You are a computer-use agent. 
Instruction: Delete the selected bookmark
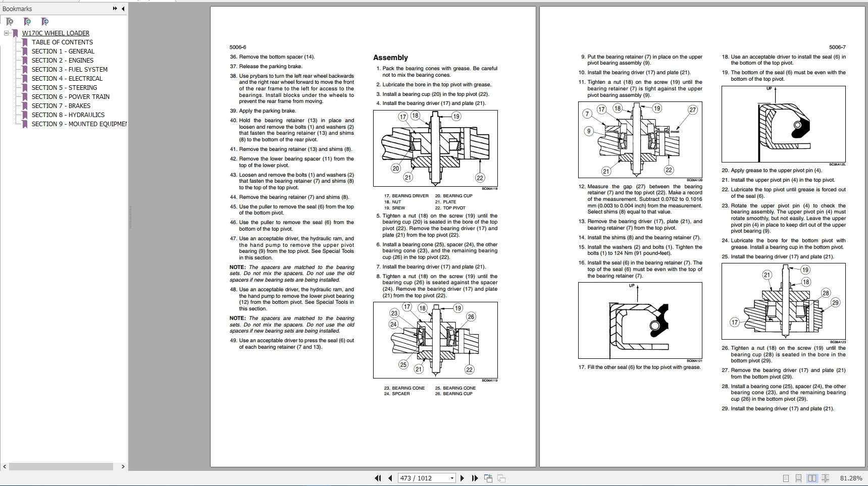click(9, 22)
